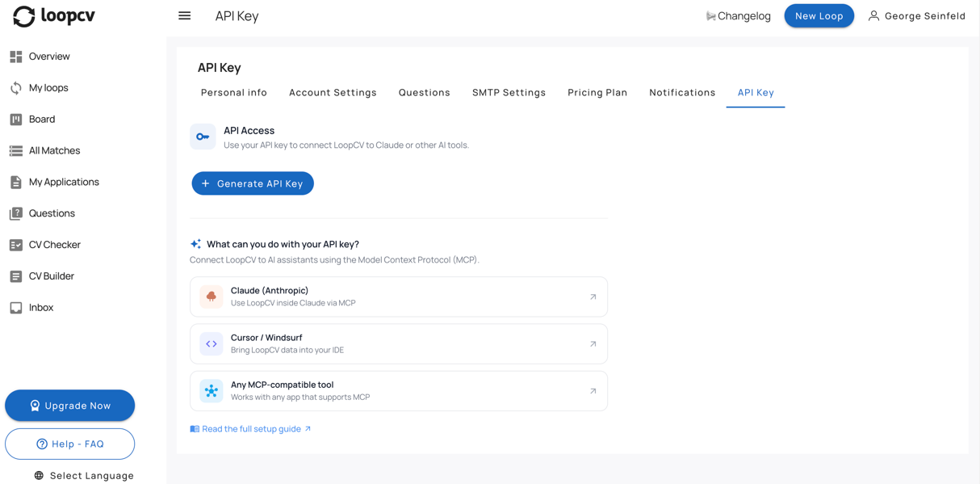
Task: Click the API Access key icon
Action: tap(203, 137)
